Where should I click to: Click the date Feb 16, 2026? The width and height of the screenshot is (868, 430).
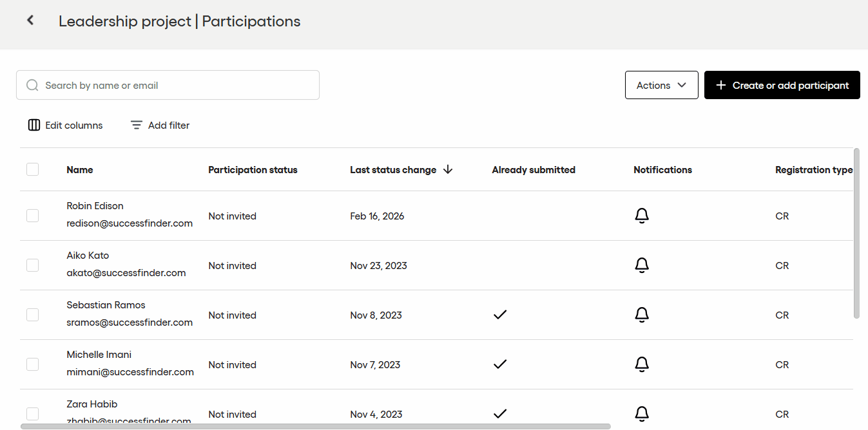pyautogui.click(x=377, y=216)
